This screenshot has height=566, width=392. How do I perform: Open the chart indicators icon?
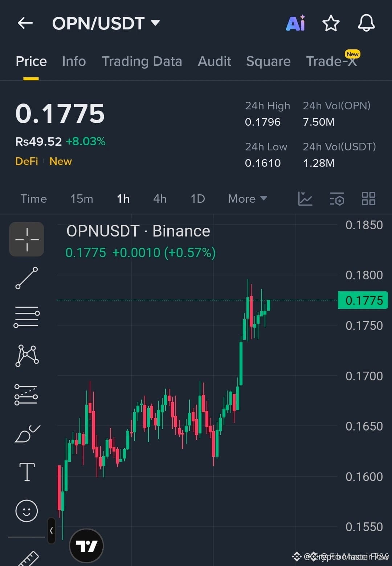click(x=305, y=199)
